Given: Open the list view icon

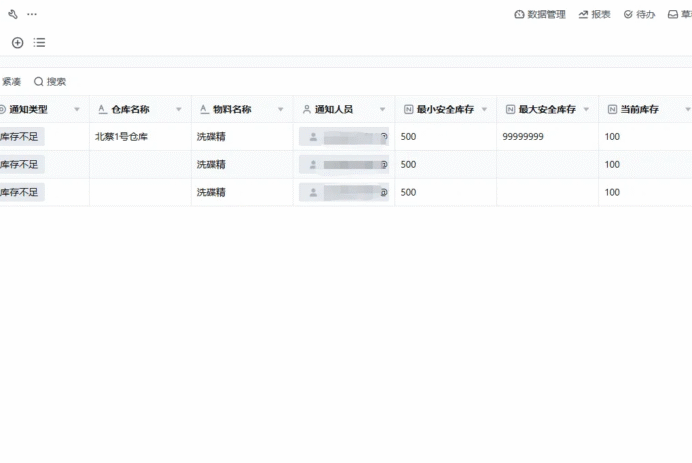Looking at the screenshot, I should pos(39,42).
